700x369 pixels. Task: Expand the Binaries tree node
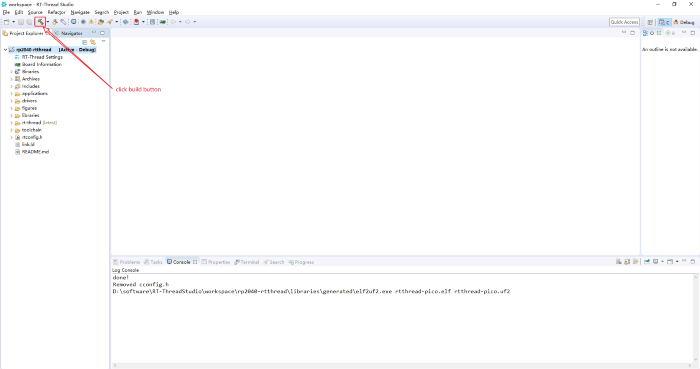point(11,72)
